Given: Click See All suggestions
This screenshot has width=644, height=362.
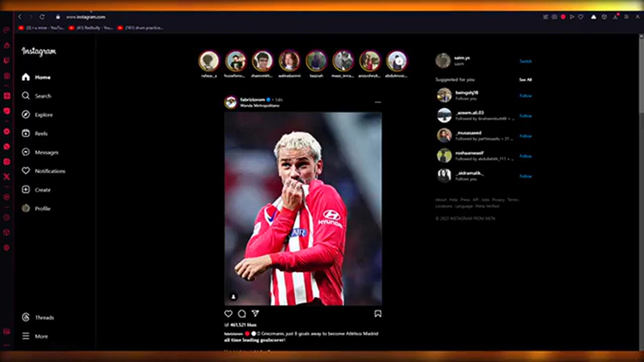Looking at the screenshot, I should point(526,80).
